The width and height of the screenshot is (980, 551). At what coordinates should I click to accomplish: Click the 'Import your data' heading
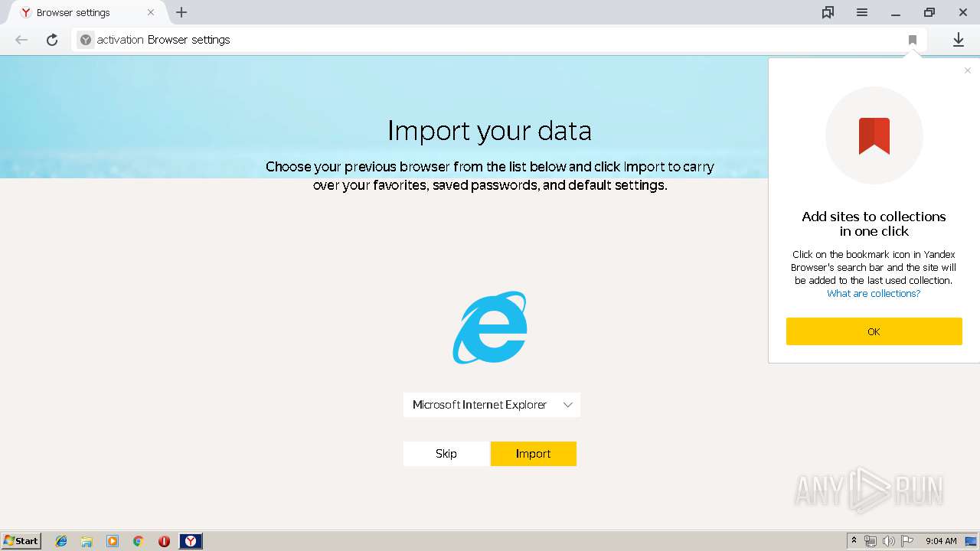point(490,131)
